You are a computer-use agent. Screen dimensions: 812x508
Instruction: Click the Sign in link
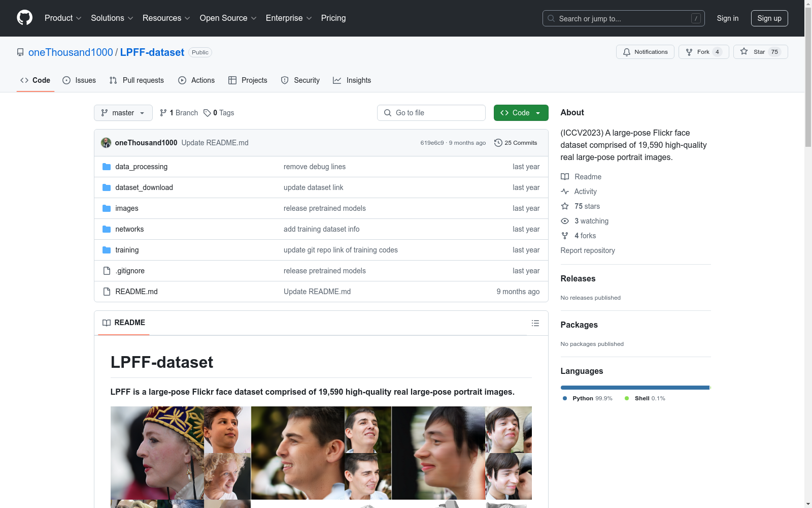tap(728, 18)
